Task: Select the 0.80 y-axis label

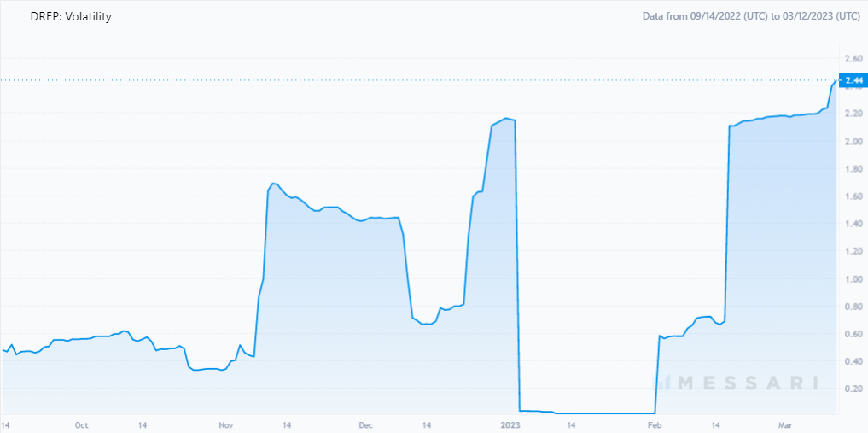Action: pos(853,307)
